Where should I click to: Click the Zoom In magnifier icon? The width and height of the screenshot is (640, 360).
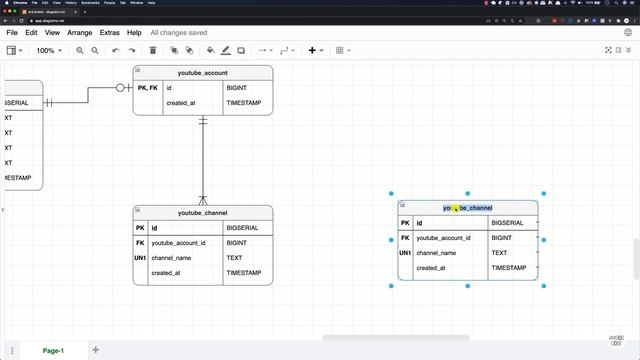(80, 51)
